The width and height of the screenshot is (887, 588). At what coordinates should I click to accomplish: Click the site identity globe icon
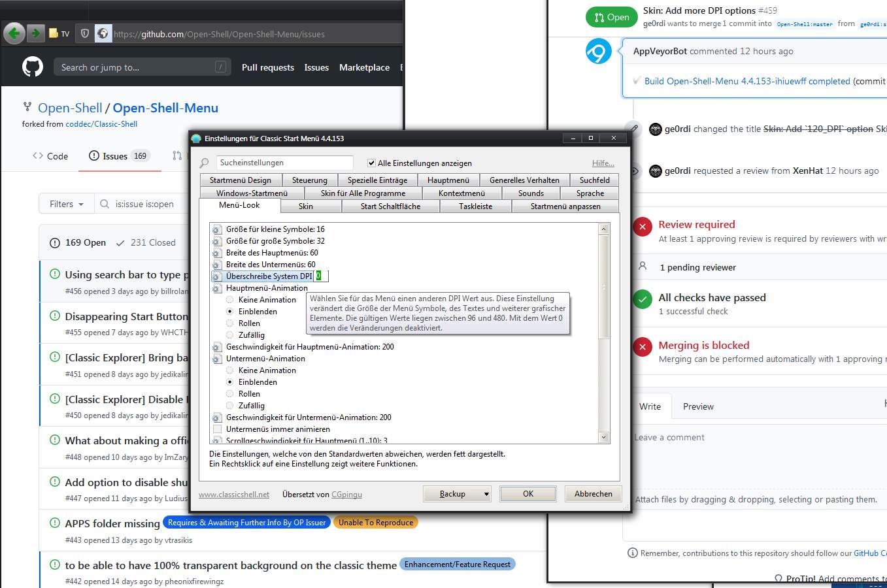tap(103, 33)
